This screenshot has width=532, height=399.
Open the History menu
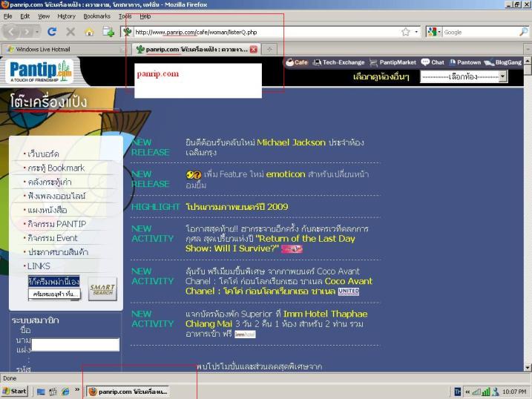click(66, 16)
